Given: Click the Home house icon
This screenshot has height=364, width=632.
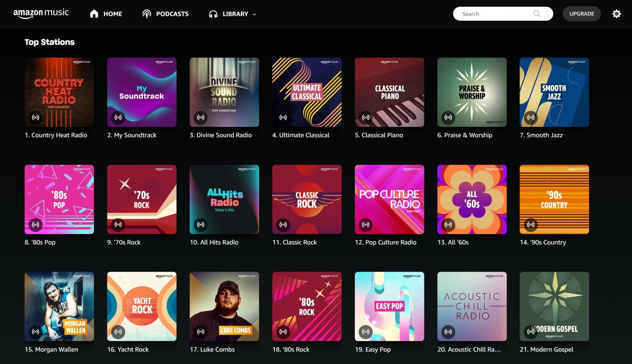Looking at the screenshot, I should [x=94, y=14].
